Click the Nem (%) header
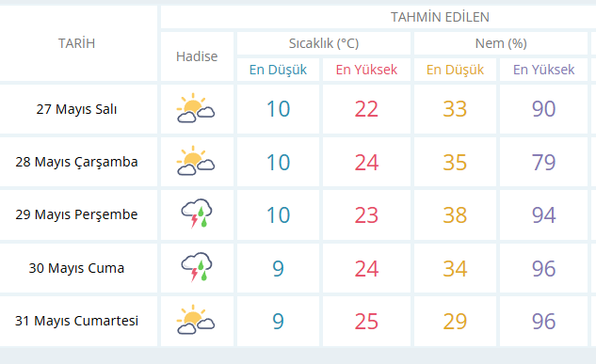This screenshot has width=596, height=364. click(501, 43)
